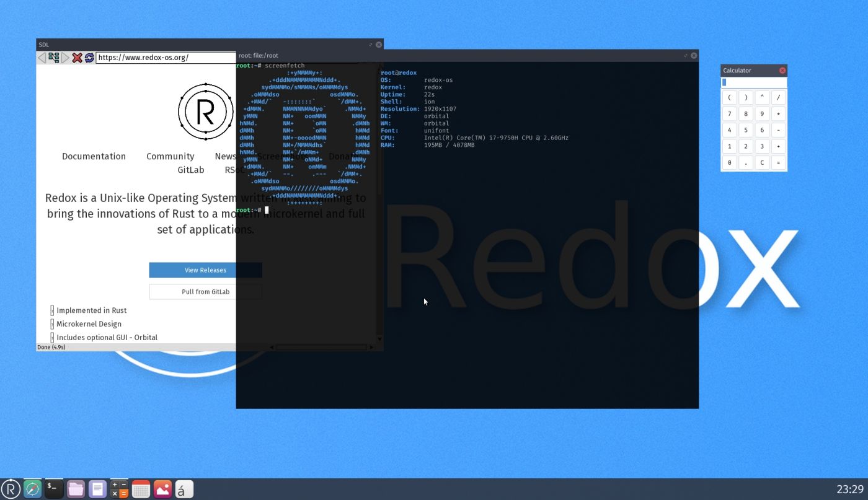Image resolution: width=868 pixels, height=500 pixels.
Task: Click the 'RAM: 195MB / 4078MB' line
Action: [x=427, y=145]
